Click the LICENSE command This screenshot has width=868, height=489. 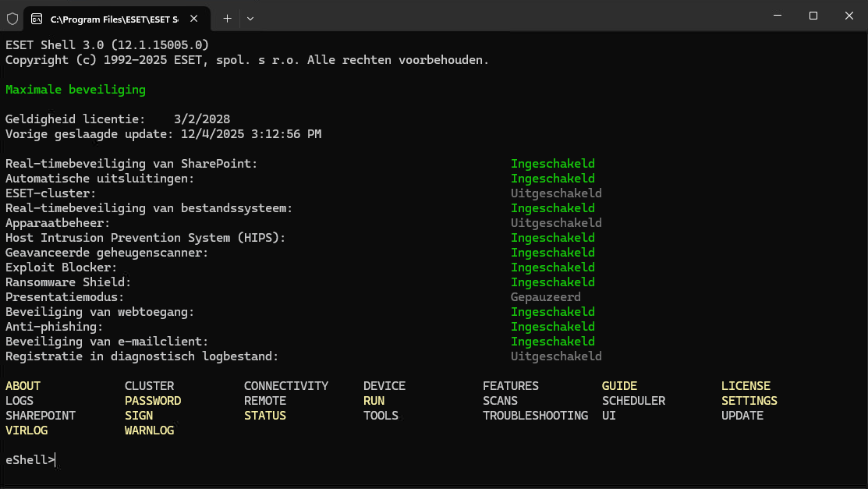click(x=746, y=386)
